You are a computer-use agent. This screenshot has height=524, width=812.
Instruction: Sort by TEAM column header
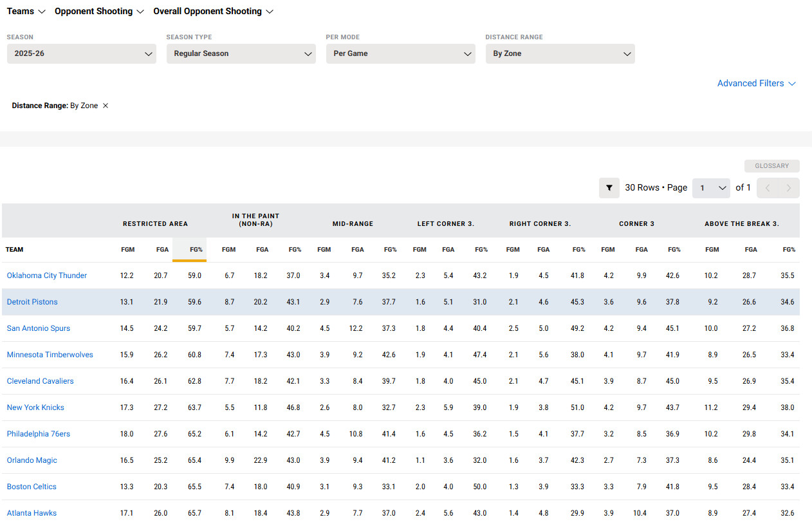pos(15,250)
